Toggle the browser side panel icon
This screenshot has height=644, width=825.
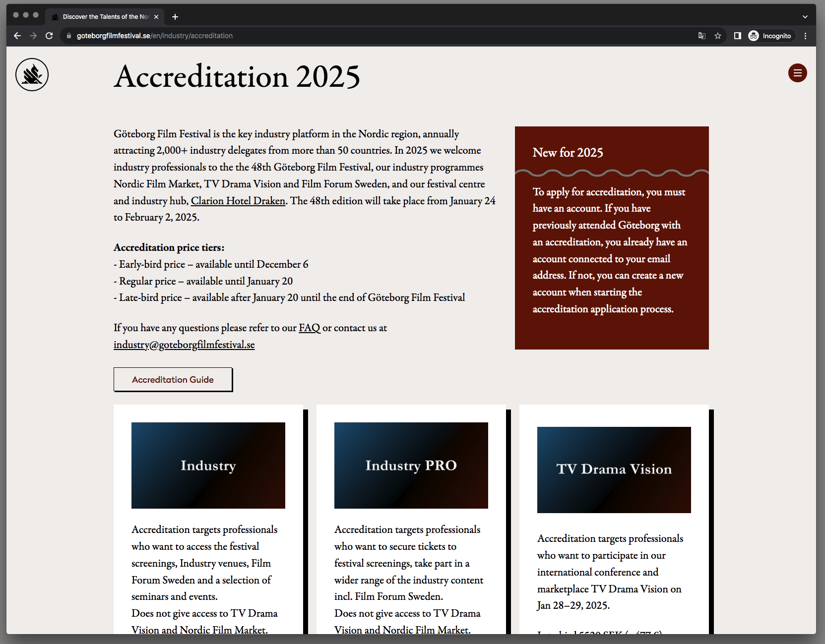pyautogui.click(x=738, y=36)
